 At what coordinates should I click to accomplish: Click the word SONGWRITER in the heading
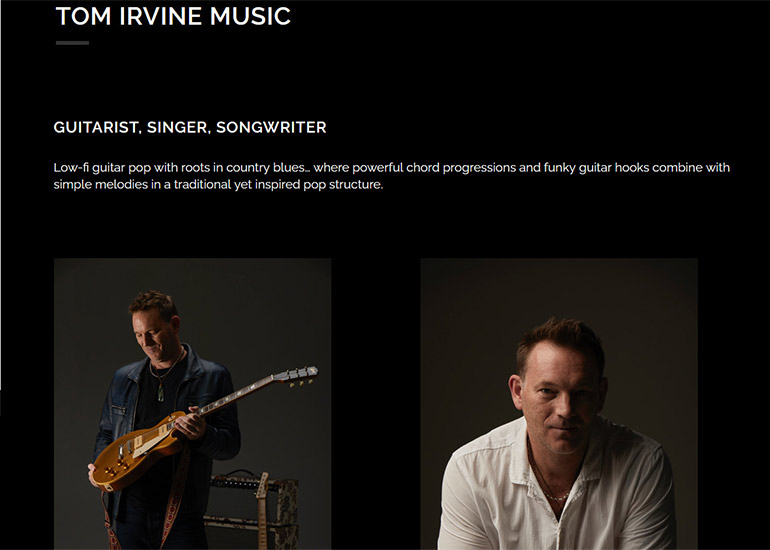click(271, 127)
